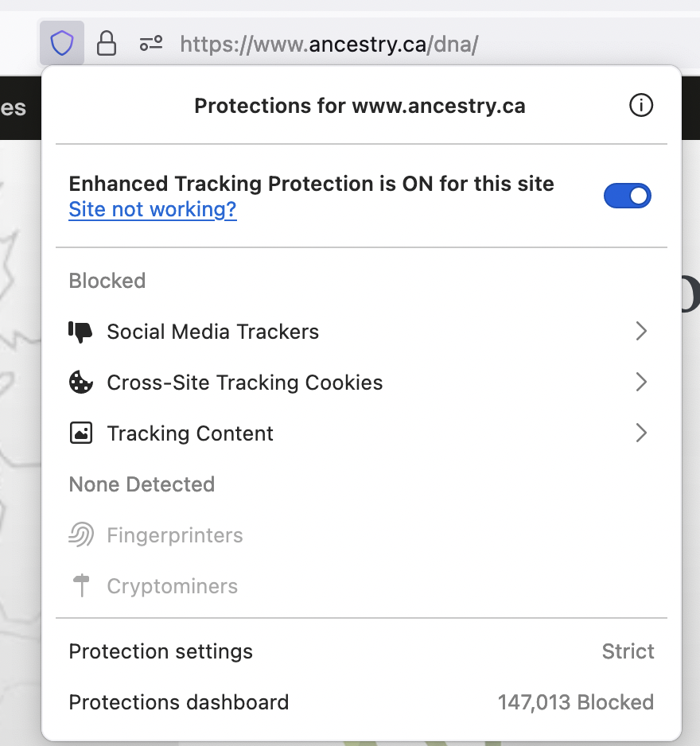Click the Site not working? link

click(x=152, y=209)
